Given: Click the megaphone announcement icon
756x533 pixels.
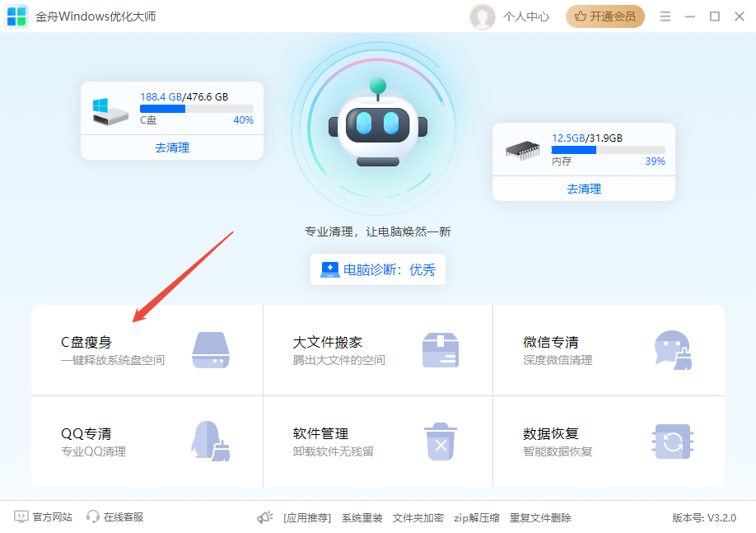Looking at the screenshot, I should pyautogui.click(x=264, y=517).
